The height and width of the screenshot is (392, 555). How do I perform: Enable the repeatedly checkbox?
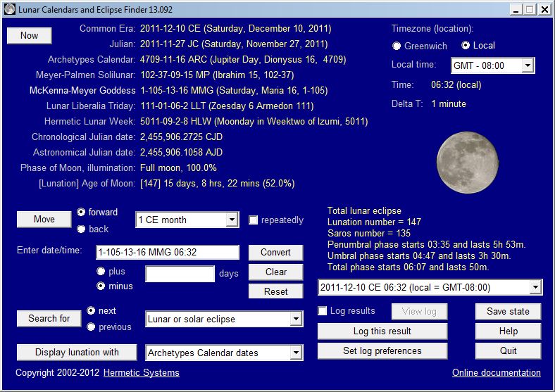(x=254, y=220)
